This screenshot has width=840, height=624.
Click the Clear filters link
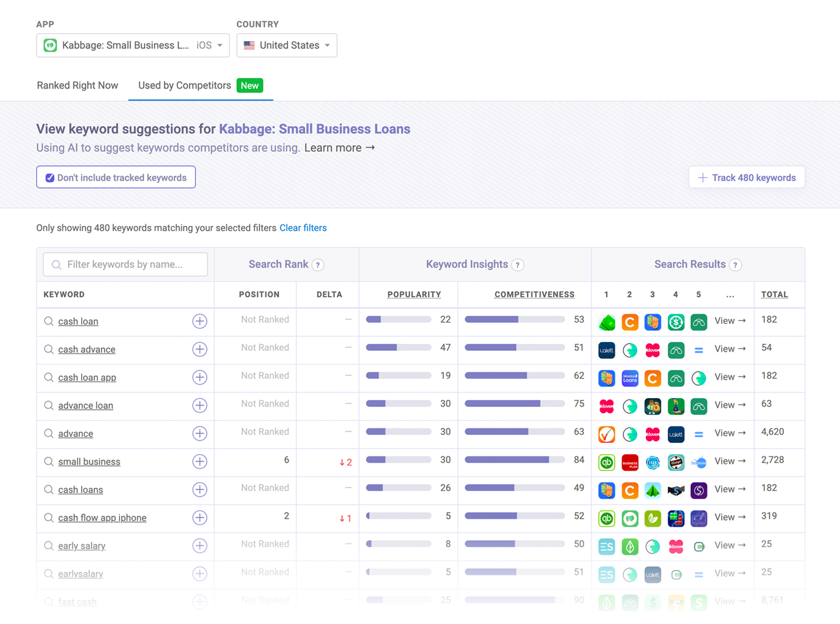(x=303, y=228)
